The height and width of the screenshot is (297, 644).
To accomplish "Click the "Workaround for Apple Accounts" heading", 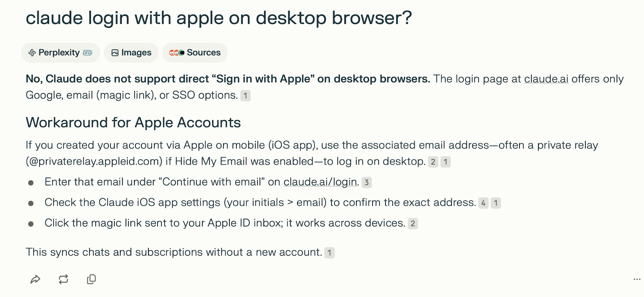I will coord(133,123).
